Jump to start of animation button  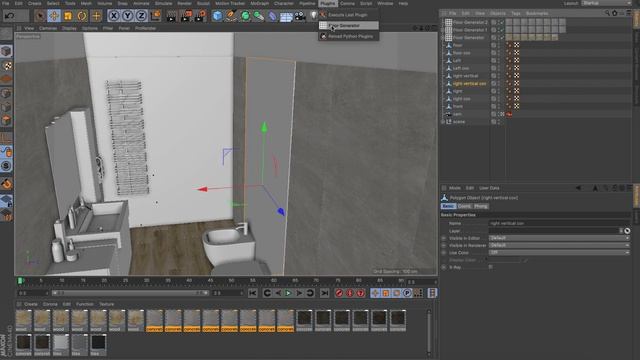click(x=253, y=293)
